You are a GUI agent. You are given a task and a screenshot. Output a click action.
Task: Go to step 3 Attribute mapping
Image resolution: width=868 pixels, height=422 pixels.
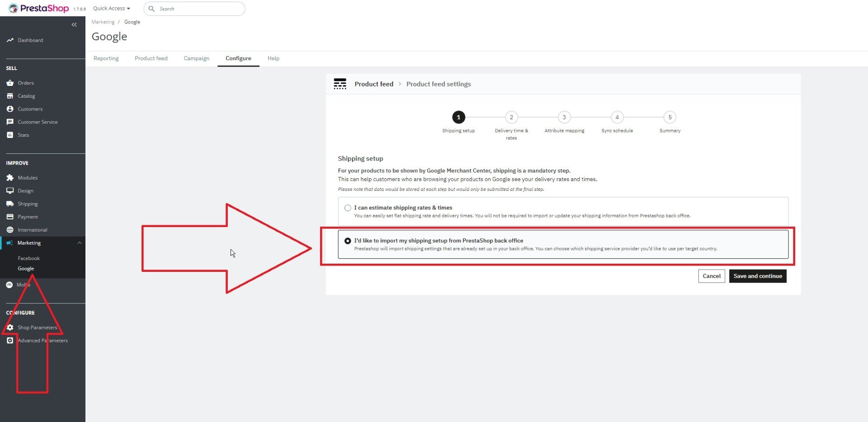564,117
